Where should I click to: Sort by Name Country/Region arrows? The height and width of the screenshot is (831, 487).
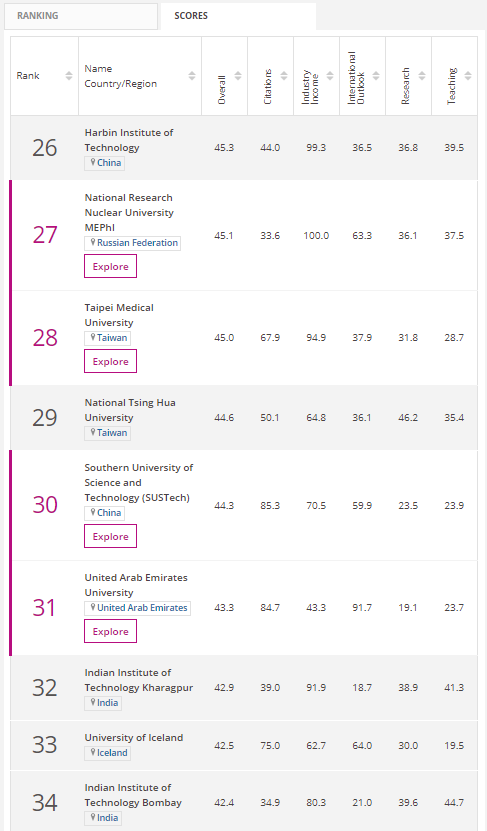click(192, 76)
